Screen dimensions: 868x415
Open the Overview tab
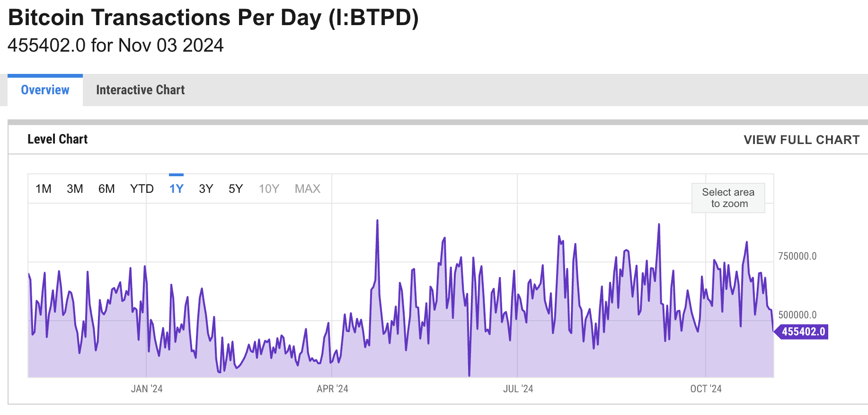[45, 90]
